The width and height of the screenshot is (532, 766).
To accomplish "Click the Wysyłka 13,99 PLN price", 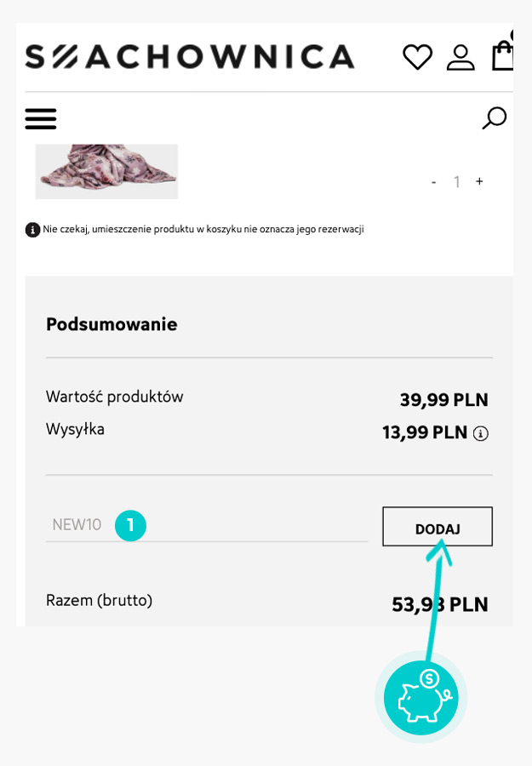I will pyautogui.click(x=425, y=432).
